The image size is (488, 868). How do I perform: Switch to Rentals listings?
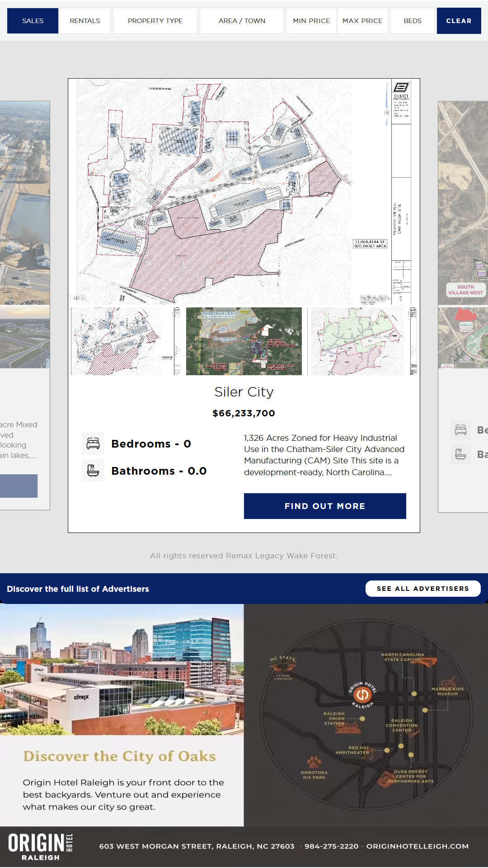coord(85,21)
